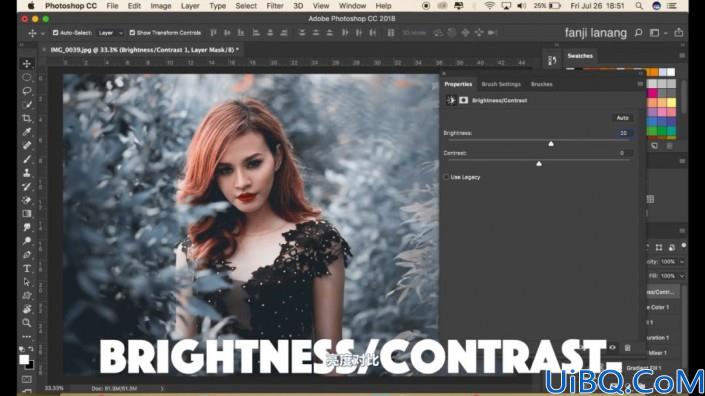Click the Contrast slider handle
Viewport: 705px width, 396px height.
[539, 164]
